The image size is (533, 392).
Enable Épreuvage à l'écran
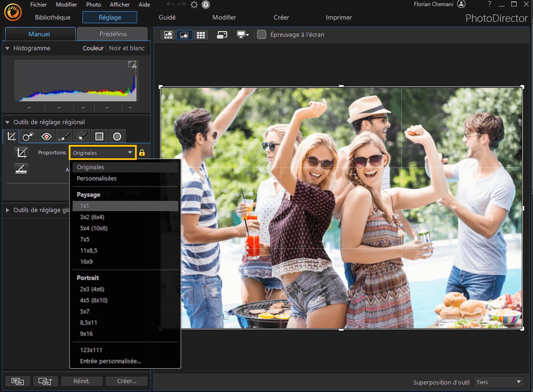click(262, 34)
